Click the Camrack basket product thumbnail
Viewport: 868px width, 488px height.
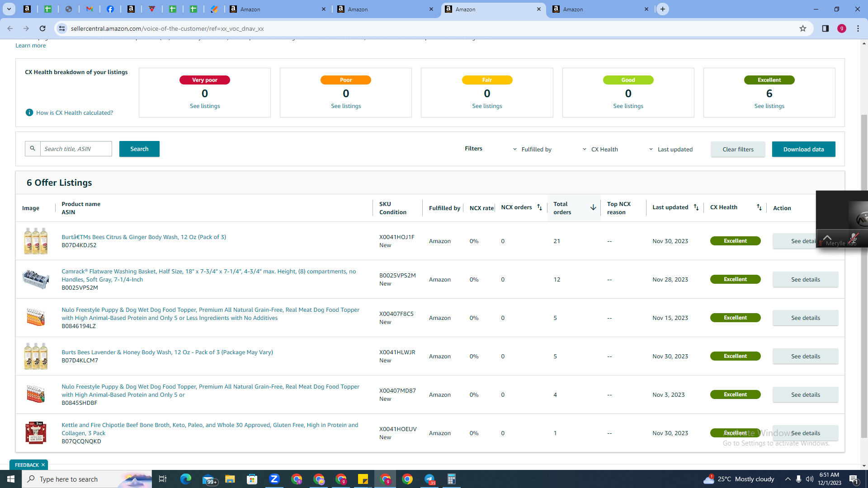(36, 279)
